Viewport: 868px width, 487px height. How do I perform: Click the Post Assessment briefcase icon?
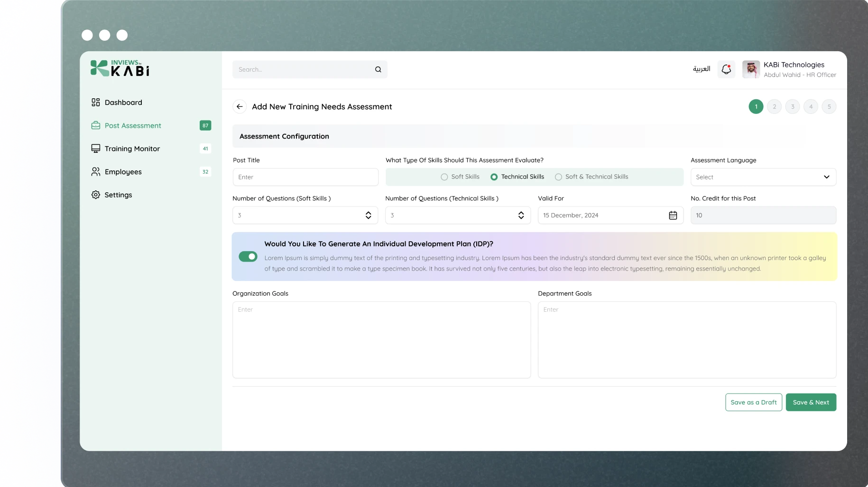pyautogui.click(x=96, y=126)
